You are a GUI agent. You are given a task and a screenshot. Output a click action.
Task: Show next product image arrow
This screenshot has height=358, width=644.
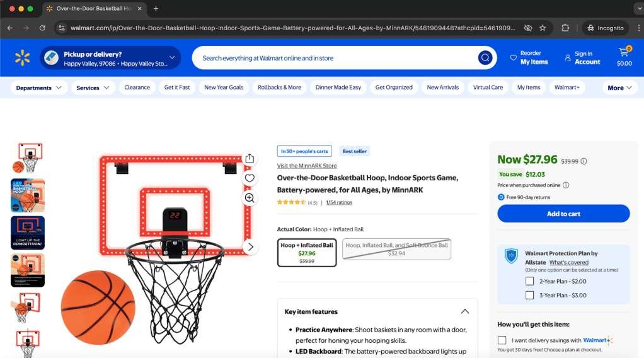point(250,247)
